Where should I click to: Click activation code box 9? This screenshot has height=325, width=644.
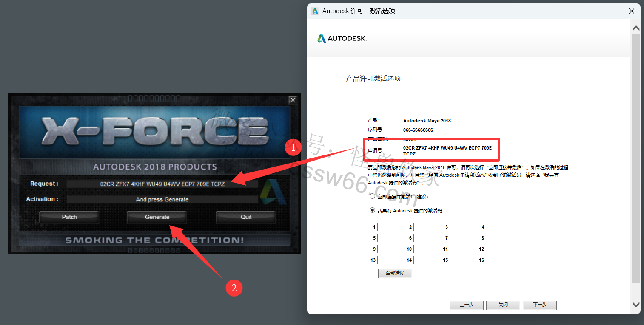pyautogui.click(x=391, y=249)
